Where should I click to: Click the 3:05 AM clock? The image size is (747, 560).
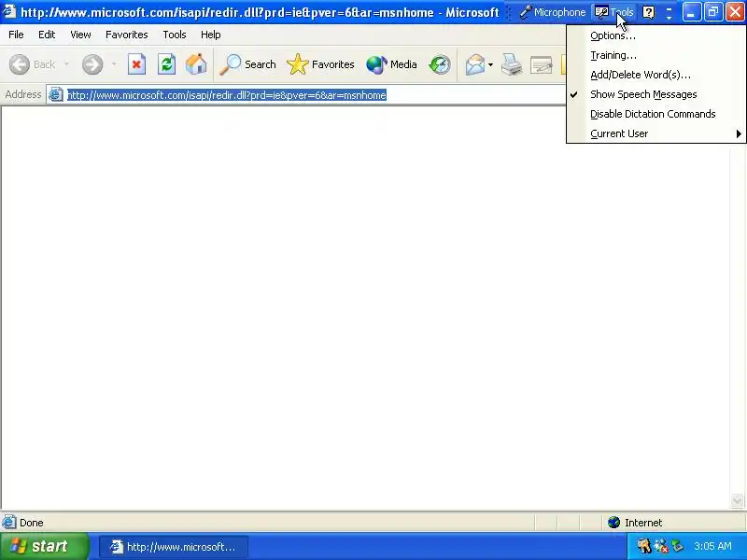[712, 546]
